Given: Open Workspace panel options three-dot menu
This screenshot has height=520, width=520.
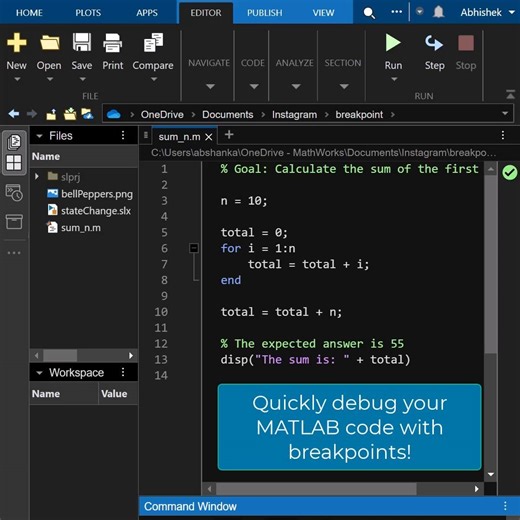Looking at the screenshot, I should point(123,372).
